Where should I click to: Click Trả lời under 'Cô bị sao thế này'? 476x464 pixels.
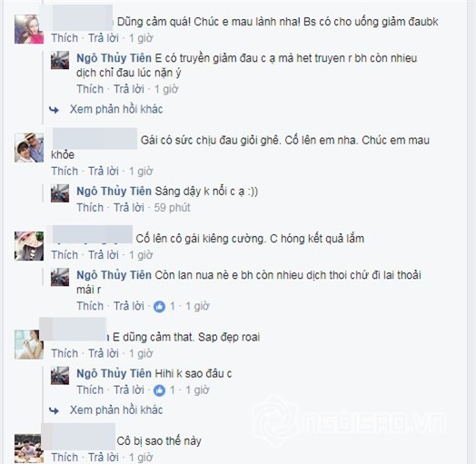click(104, 458)
